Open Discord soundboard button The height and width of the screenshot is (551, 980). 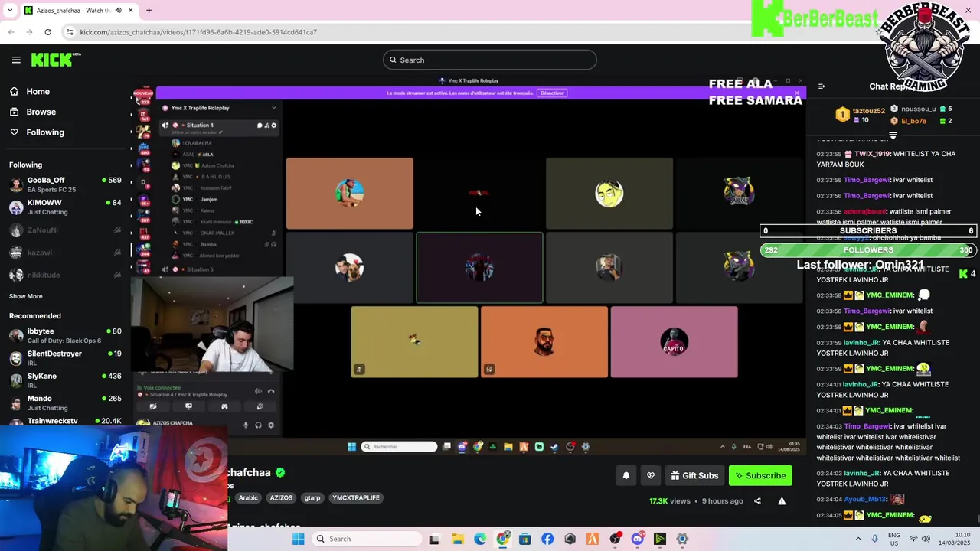coord(260,406)
